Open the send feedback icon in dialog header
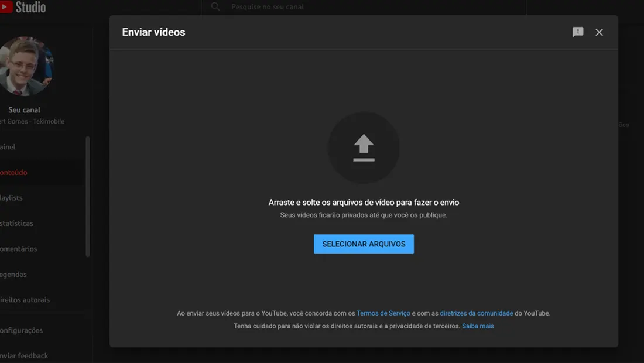This screenshot has height=363, width=644. tap(578, 32)
